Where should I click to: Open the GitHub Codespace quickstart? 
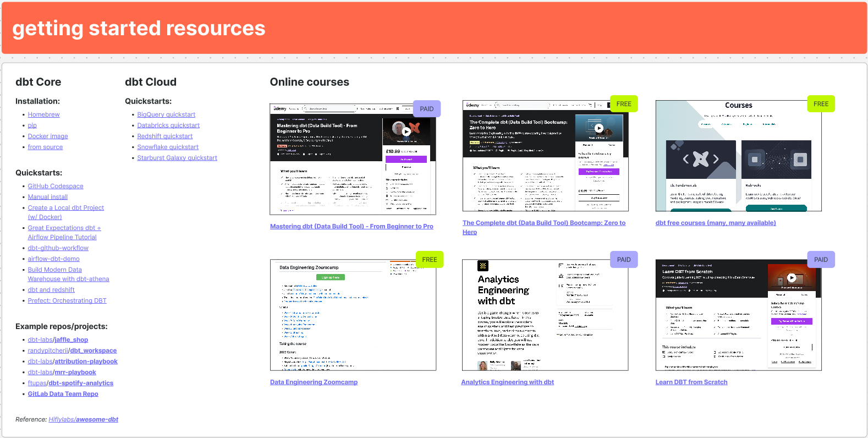pyautogui.click(x=56, y=186)
